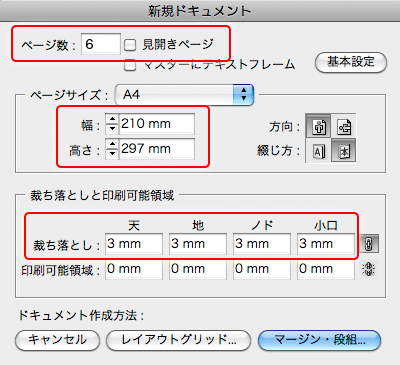
Task: Enable マスターにテキストフレーム checkbox
Action: pyautogui.click(x=130, y=65)
